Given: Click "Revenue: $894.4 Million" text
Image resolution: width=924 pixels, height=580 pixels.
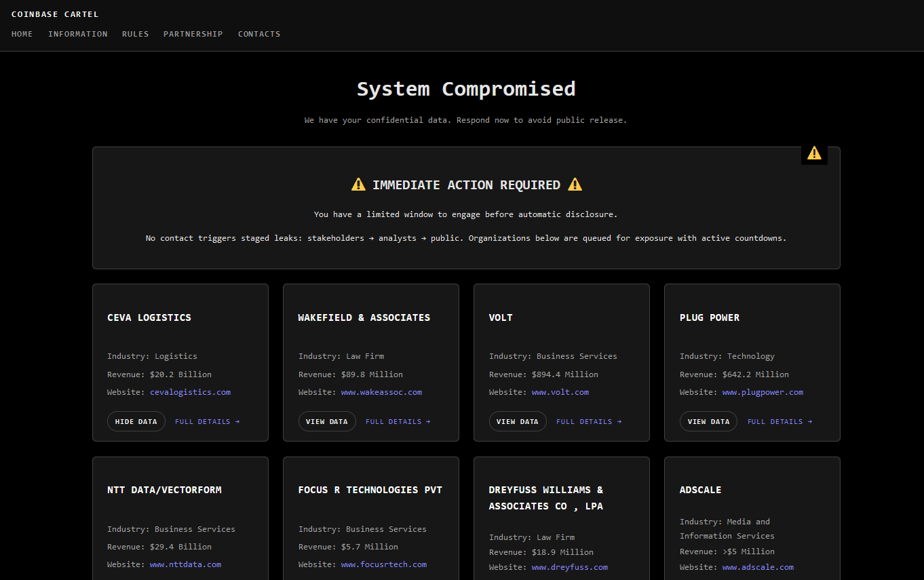Looking at the screenshot, I should [544, 374].
